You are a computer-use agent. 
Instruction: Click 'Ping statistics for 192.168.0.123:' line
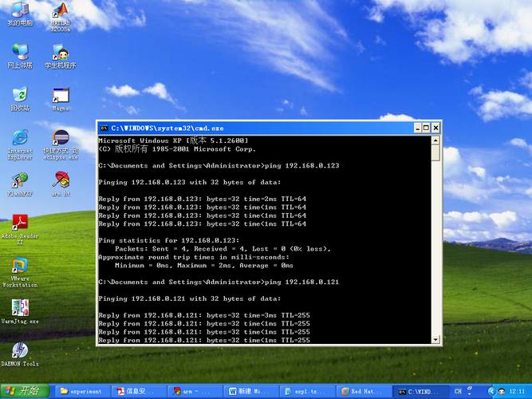pos(169,240)
